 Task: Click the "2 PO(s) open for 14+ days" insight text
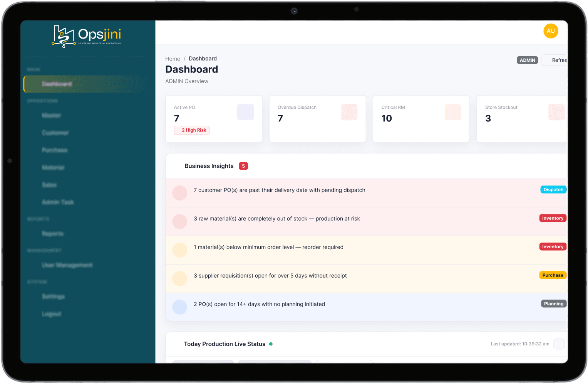tap(260, 304)
